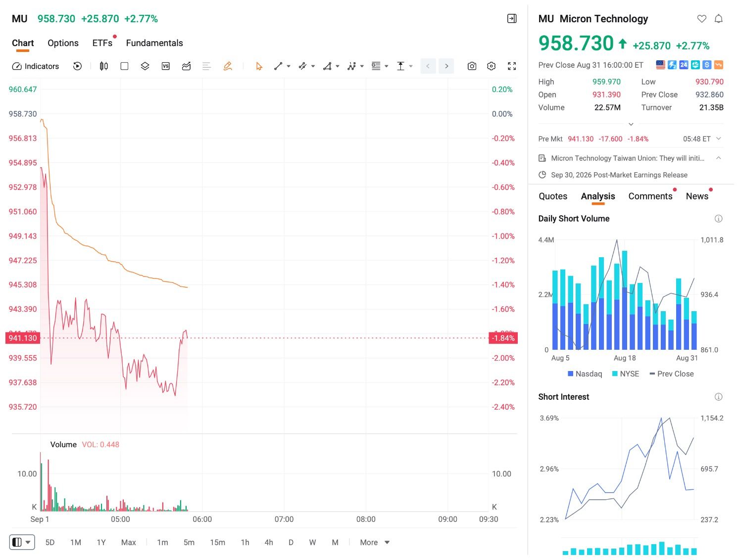Select the text annotation tool

tap(400, 66)
